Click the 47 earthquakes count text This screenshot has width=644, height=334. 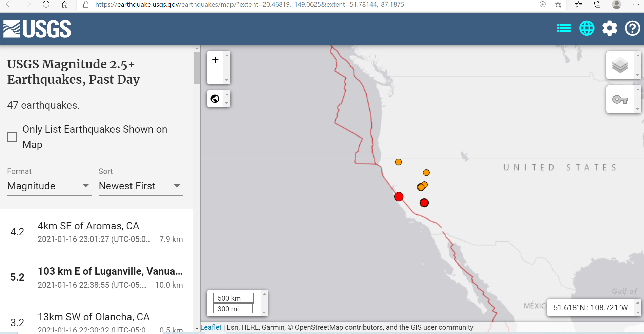pos(43,105)
